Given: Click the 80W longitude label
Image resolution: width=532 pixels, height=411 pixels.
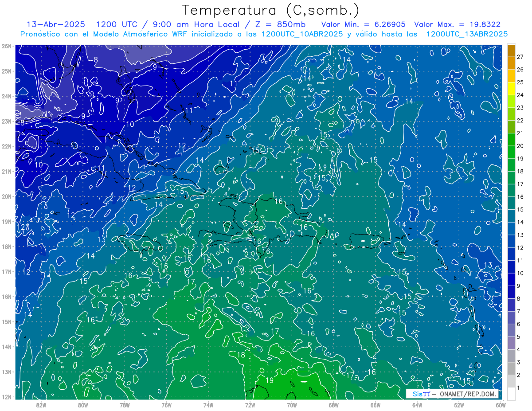Looking at the screenshot, I should click(82, 405).
